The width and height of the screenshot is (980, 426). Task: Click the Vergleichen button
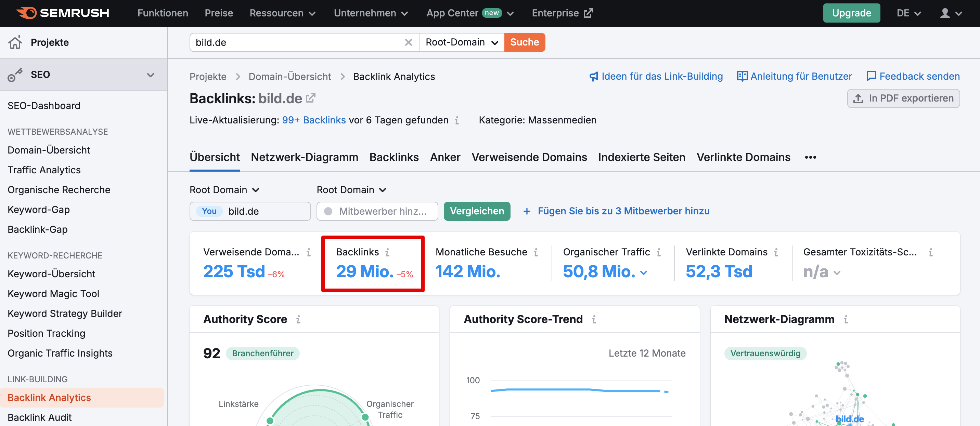[x=477, y=211]
